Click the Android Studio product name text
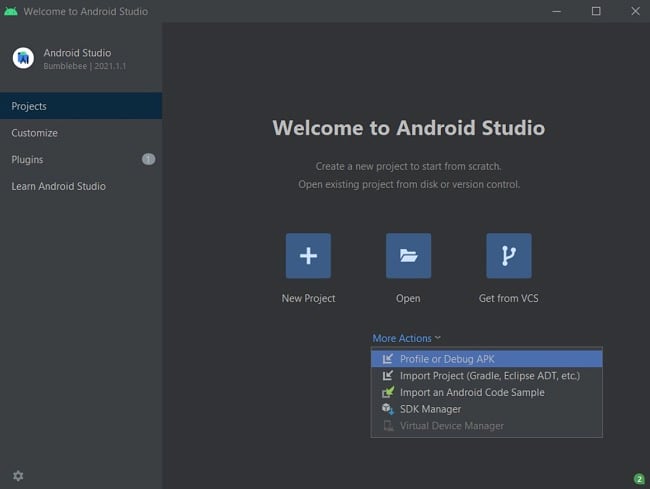The height and width of the screenshot is (489, 650). (x=77, y=53)
